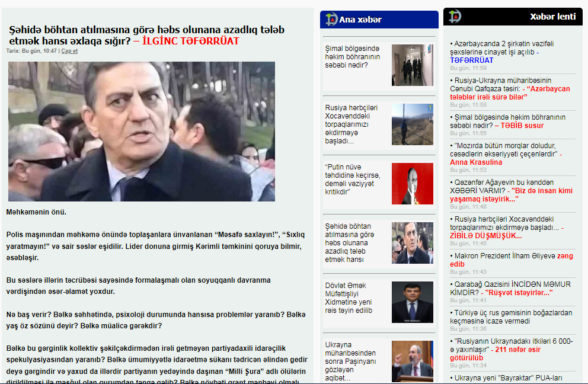
Task: Open the 'Qəzənfər Ağayevin bu kənddən' news item
Action: click(511, 190)
